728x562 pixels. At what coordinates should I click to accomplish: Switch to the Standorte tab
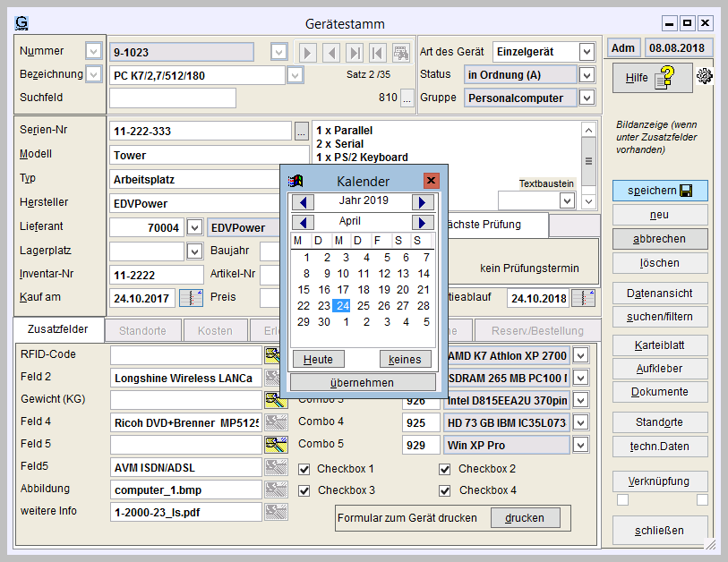tap(142, 330)
